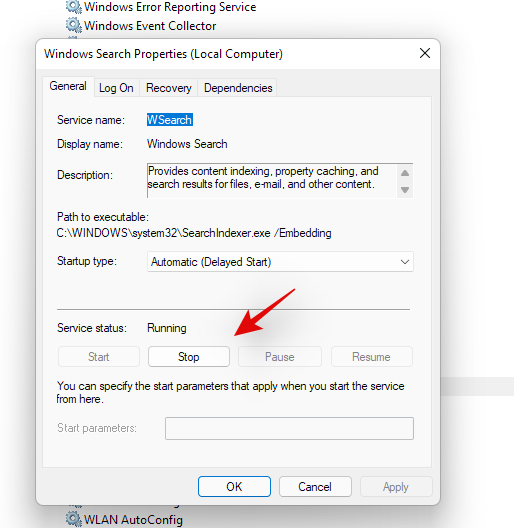Click the disabled Resume button
514x528 pixels.
tap(372, 357)
